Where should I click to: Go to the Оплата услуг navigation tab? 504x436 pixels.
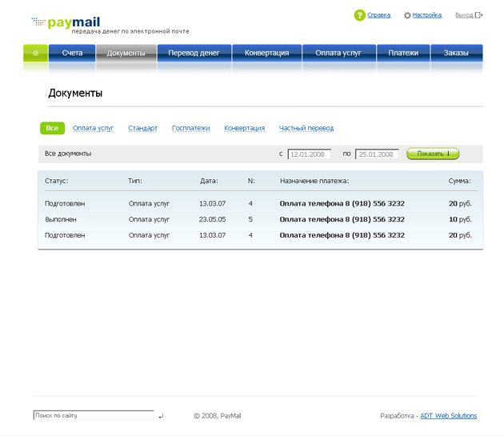[x=338, y=53]
